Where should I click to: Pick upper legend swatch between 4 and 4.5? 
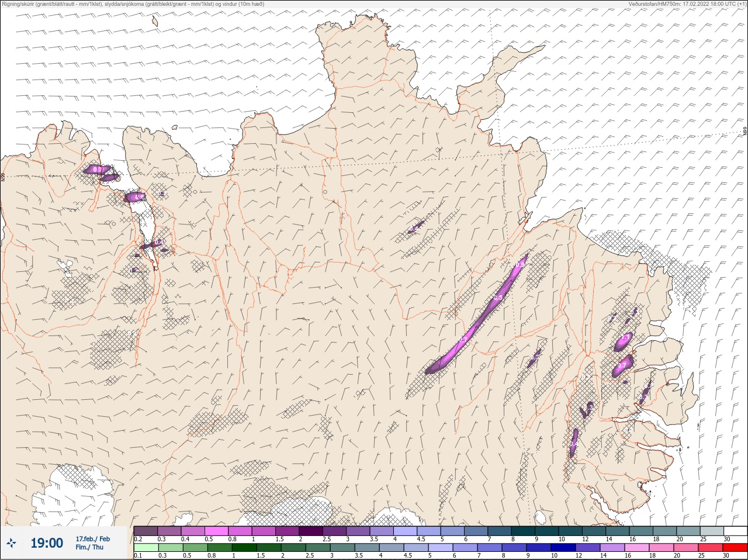pyautogui.click(x=405, y=531)
